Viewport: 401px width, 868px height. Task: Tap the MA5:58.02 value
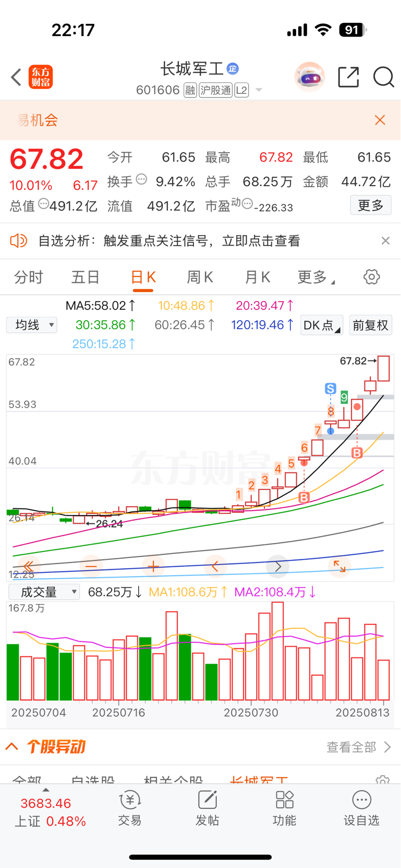[x=101, y=305]
